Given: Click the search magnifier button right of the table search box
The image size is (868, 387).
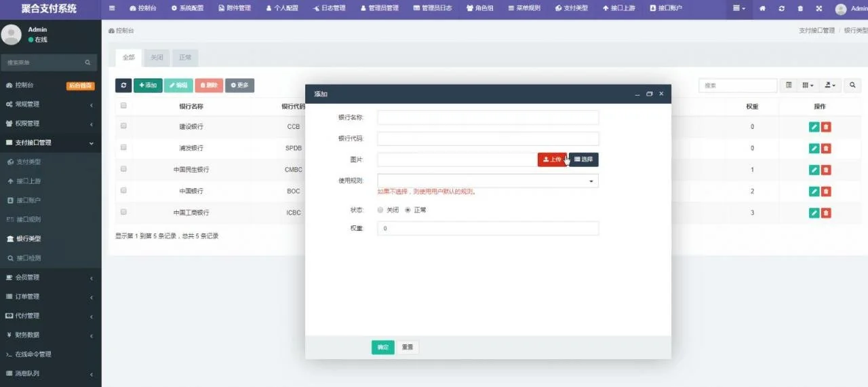Looking at the screenshot, I should pyautogui.click(x=852, y=86).
